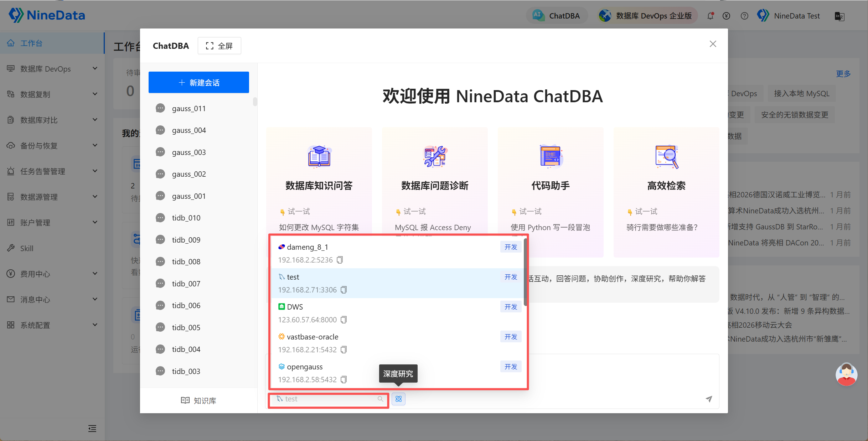Copy the test address 192.168.2.71:3306
868x441 pixels.
pos(344,290)
